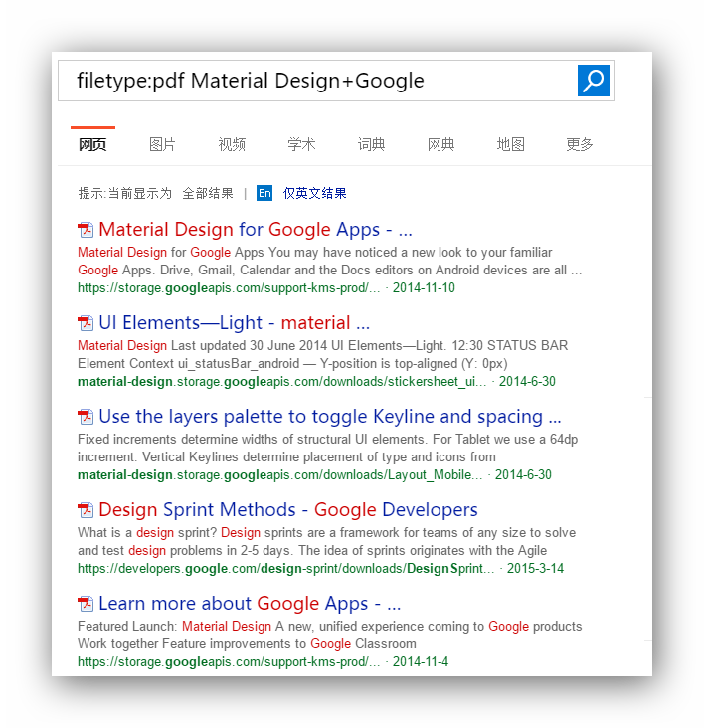Image resolution: width=704 pixels, height=728 pixels.
Task: Open the 网典 tab
Action: (x=440, y=144)
